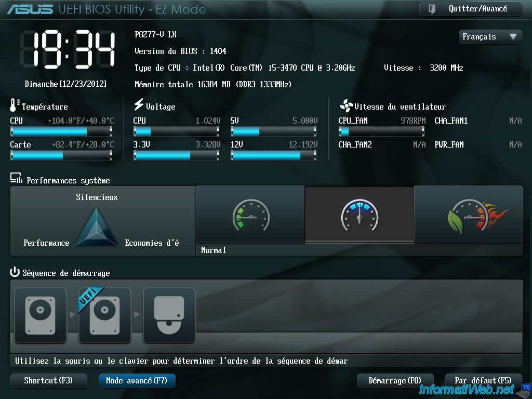532x399 pixels.
Task: Click the lightning bolt Voltage icon
Action: pyautogui.click(x=139, y=105)
